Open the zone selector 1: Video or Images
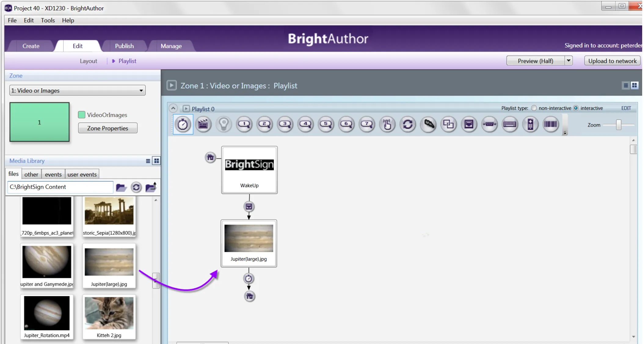The width and height of the screenshot is (644, 344). click(x=78, y=91)
